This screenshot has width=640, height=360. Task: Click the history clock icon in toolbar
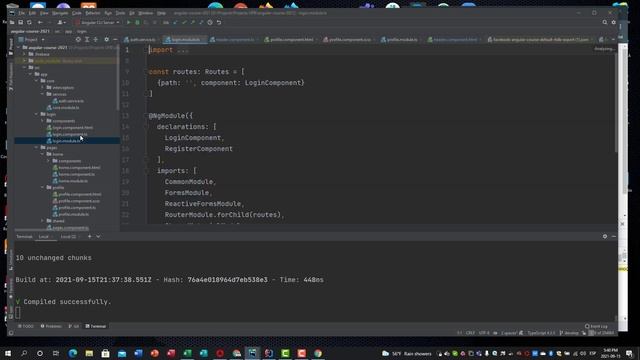[x=210, y=22]
